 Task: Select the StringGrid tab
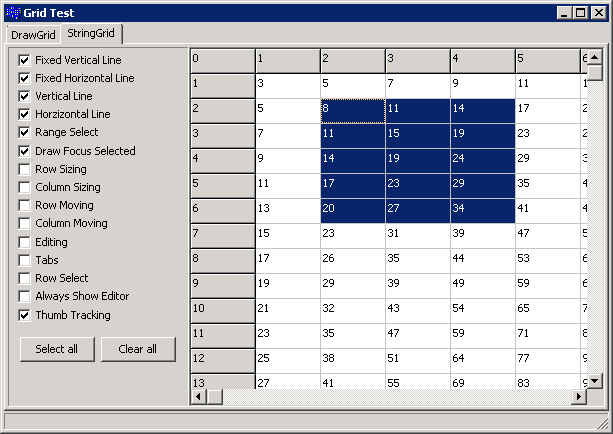tap(91, 34)
